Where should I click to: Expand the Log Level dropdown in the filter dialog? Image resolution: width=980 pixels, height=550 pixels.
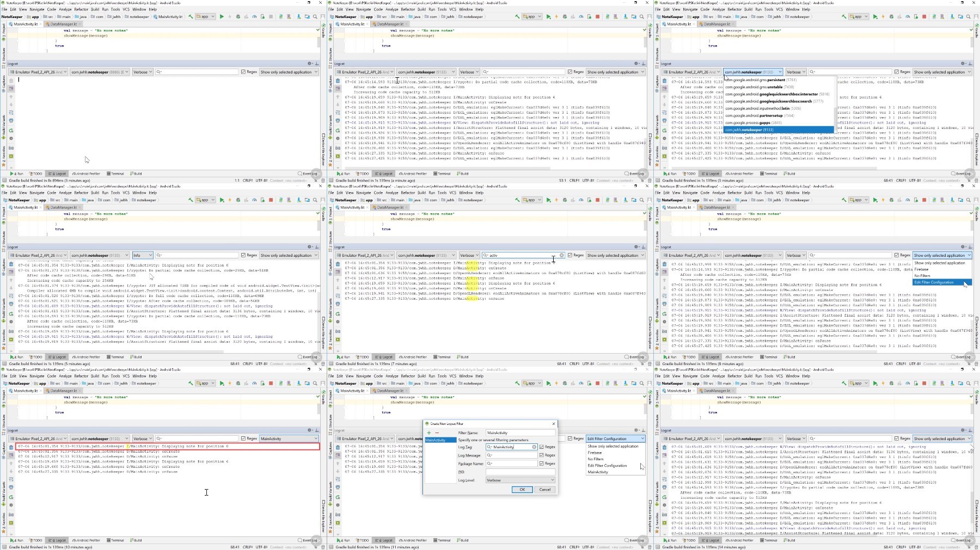[520, 480]
